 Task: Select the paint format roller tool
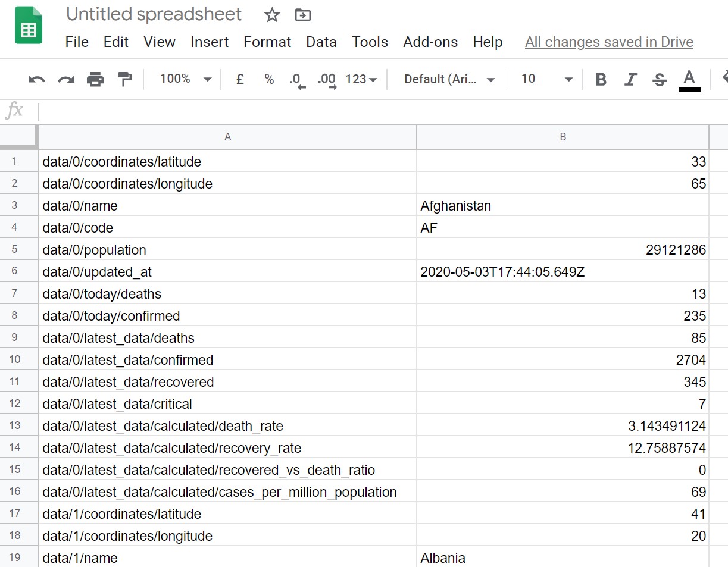tap(124, 79)
